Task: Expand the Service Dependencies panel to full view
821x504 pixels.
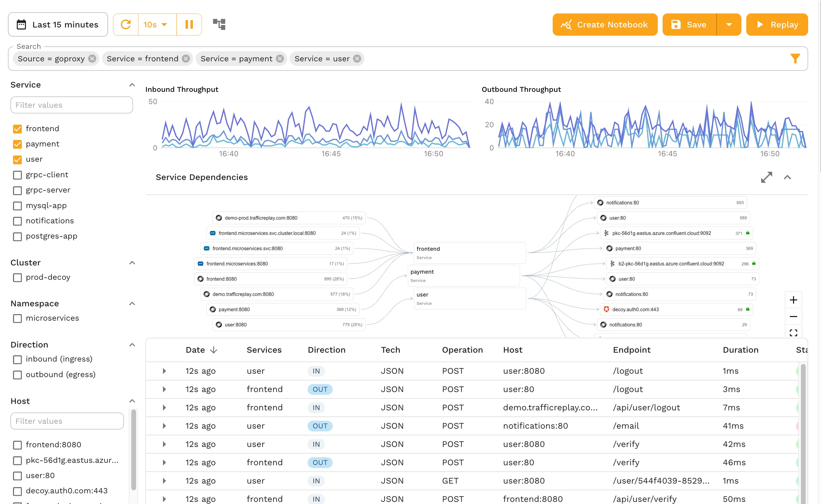Action: tap(767, 177)
